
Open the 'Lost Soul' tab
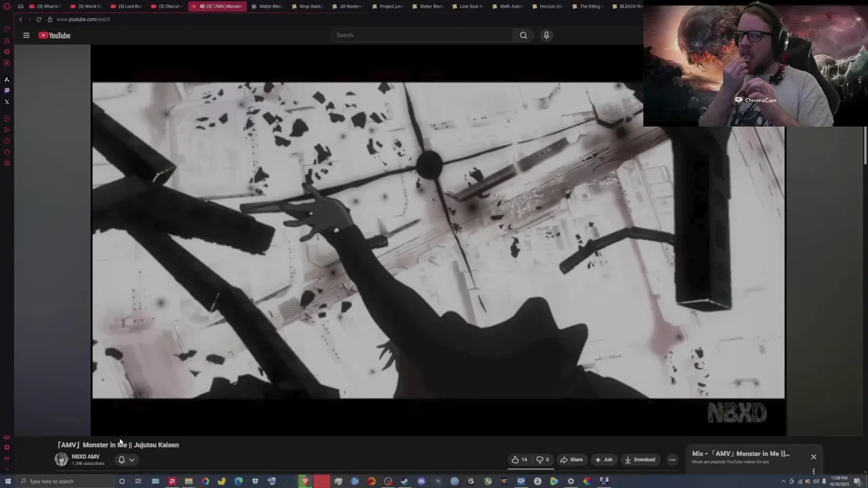click(x=467, y=6)
